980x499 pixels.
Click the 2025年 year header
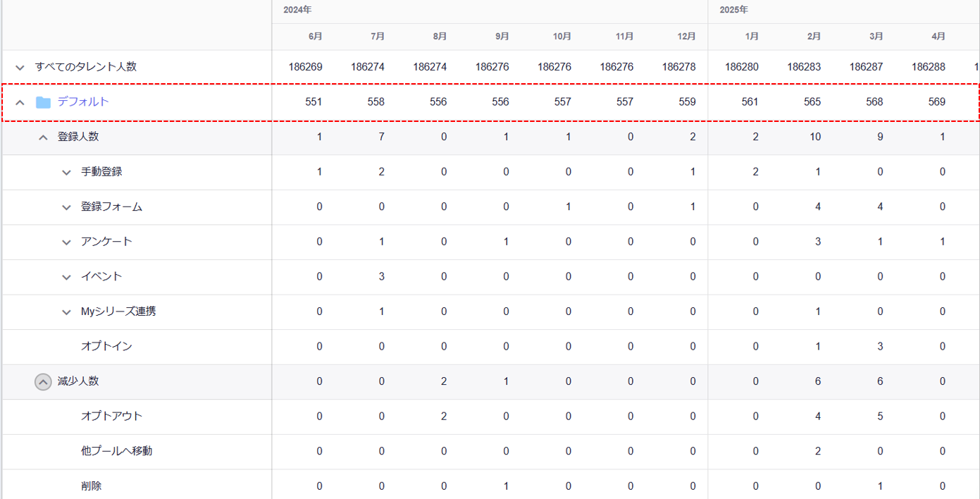coord(733,11)
